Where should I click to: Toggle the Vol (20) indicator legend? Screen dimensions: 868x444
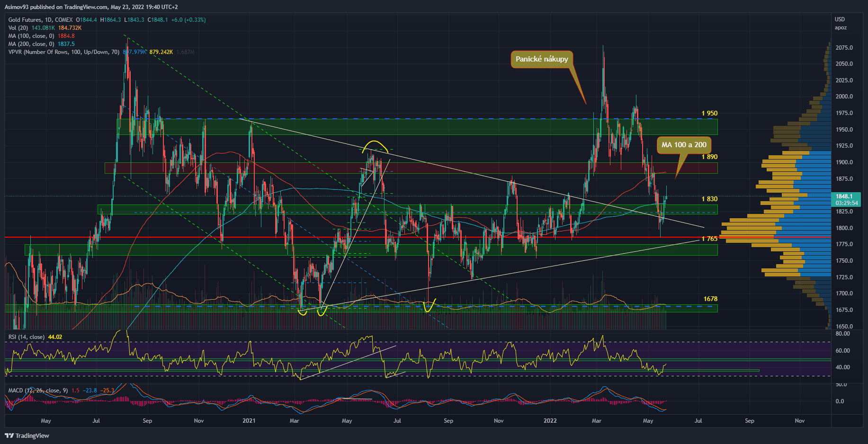(x=18, y=28)
